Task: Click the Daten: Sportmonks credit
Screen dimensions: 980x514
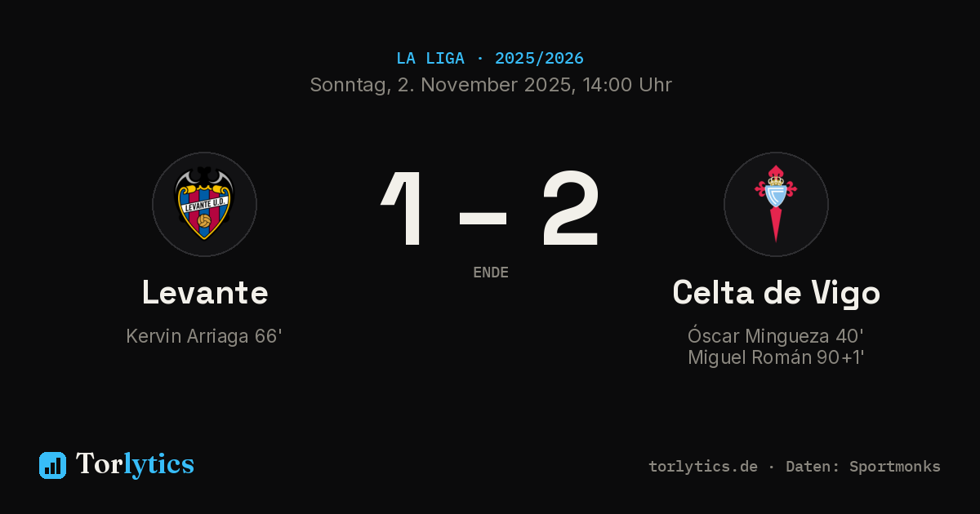Action: click(x=863, y=467)
